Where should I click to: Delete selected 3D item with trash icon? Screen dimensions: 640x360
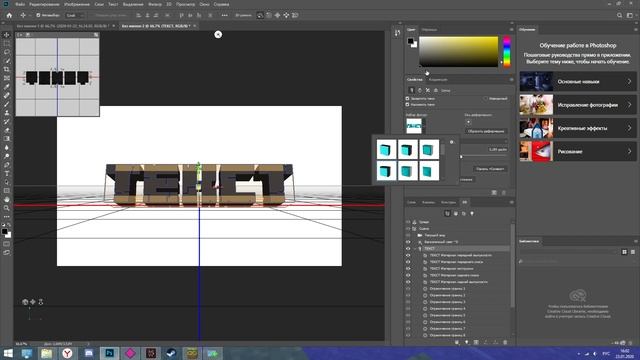click(505, 342)
